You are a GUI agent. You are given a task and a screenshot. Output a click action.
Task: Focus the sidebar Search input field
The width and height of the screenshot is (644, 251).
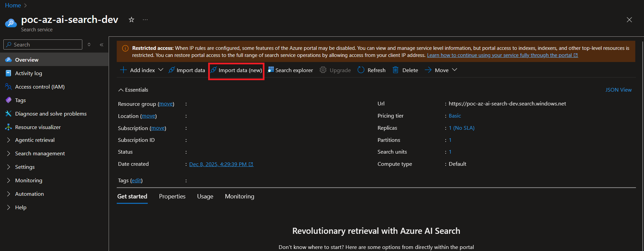tap(43, 44)
